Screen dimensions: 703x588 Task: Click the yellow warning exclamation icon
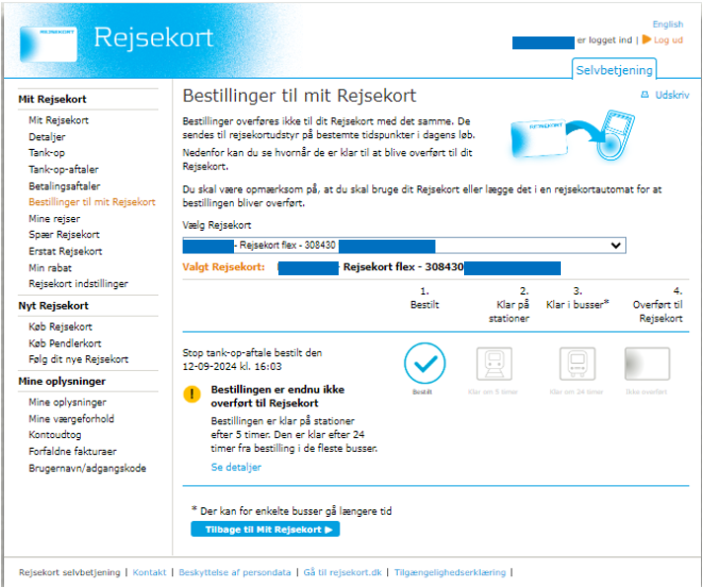(x=193, y=395)
